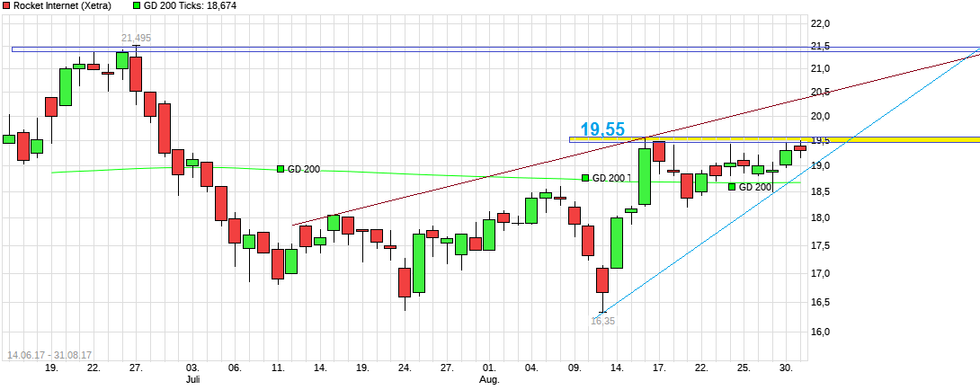This screenshot has height=390, width=980.
Task: Click the Aug. month label
Action: click(489, 379)
